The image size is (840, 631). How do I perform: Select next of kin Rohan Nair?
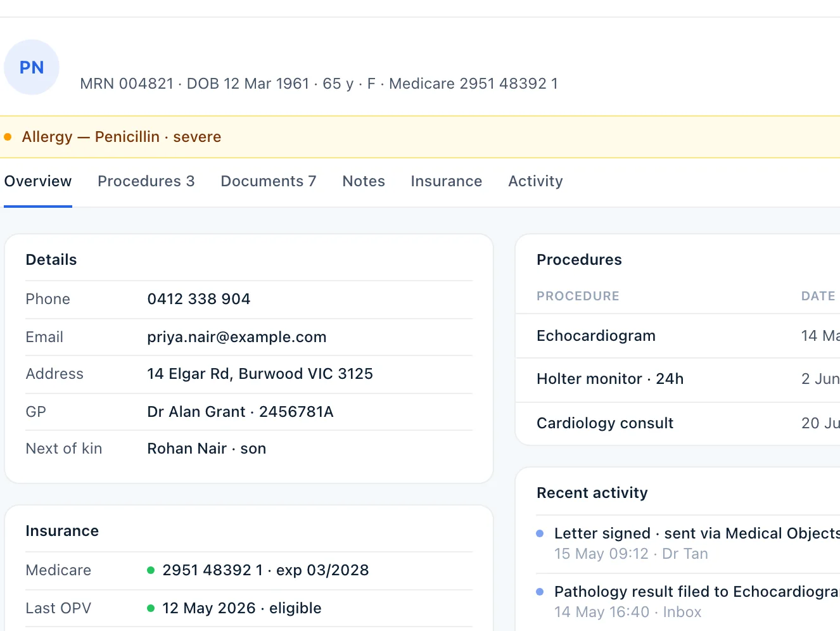207,449
